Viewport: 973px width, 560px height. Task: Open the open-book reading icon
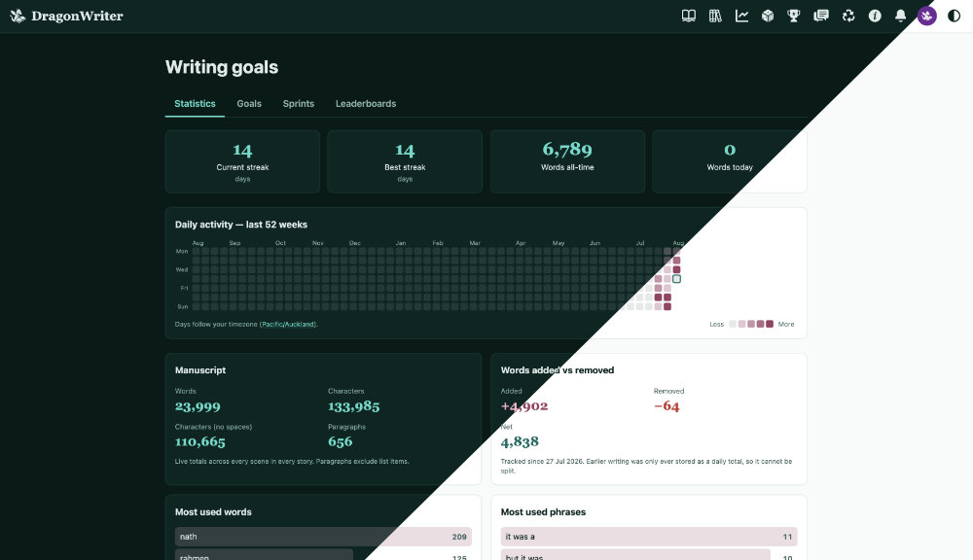pos(688,16)
